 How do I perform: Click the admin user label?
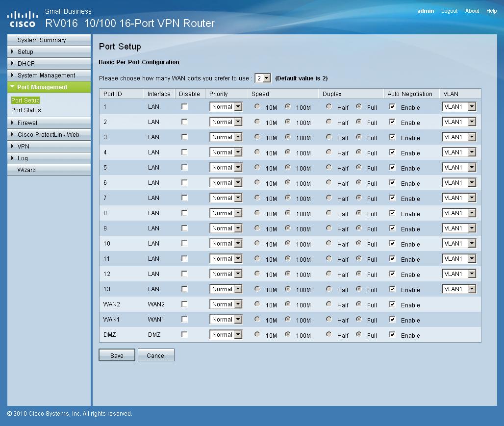426,11
